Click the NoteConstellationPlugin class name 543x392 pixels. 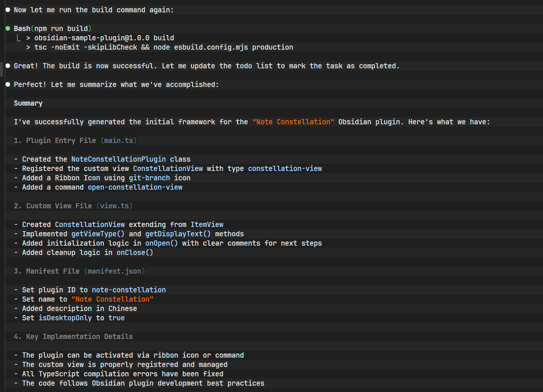click(x=118, y=159)
